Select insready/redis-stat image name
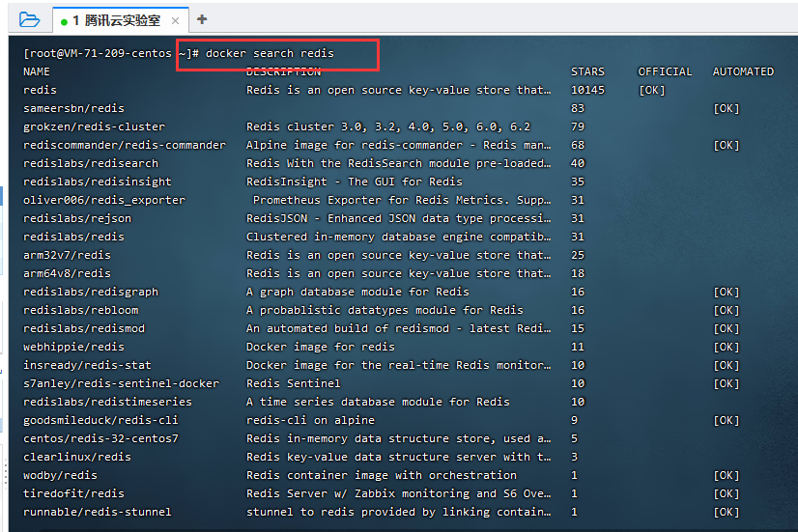This screenshot has height=532, width=798. [x=87, y=365]
